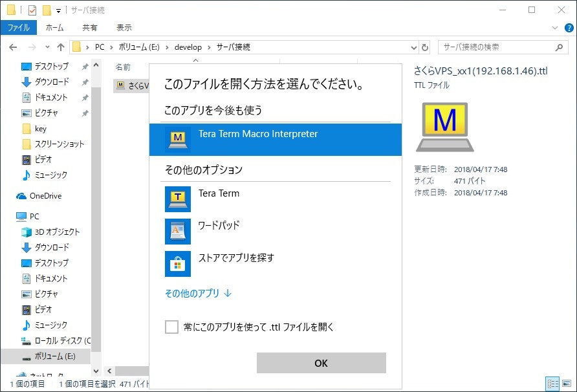This screenshot has width=577, height=392.
Task: Click ボリューム (E:) in address breadcrumb
Action: point(138,47)
